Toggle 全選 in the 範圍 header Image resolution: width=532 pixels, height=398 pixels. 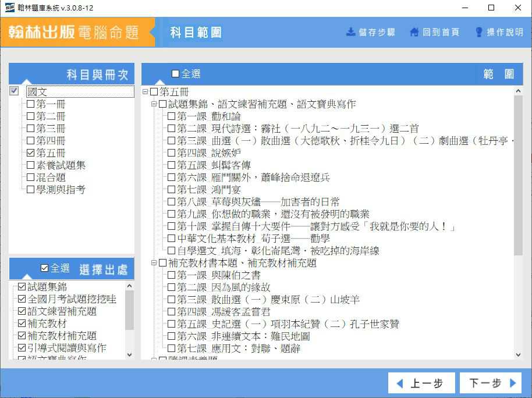tap(175, 74)
